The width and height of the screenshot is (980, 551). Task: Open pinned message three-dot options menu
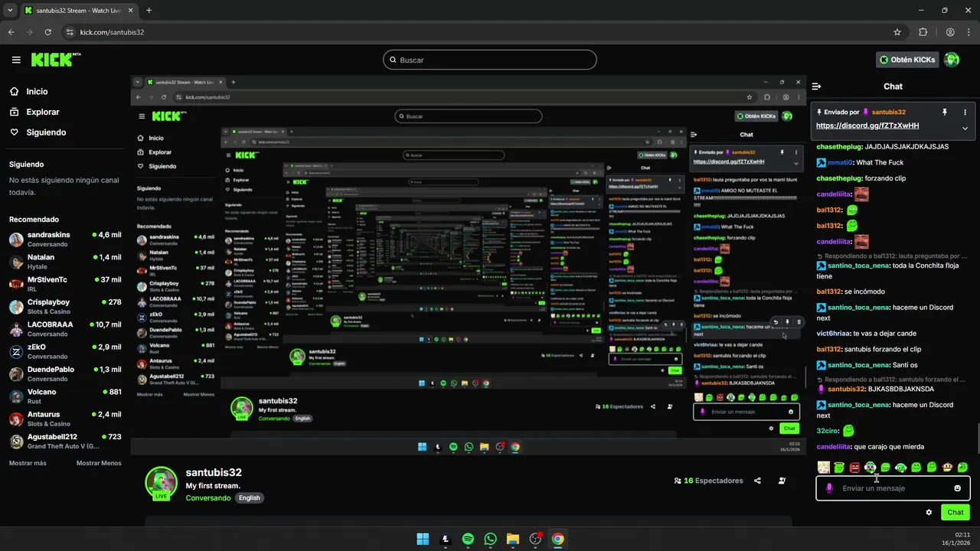pyautogui.click(x=965, y=112)
